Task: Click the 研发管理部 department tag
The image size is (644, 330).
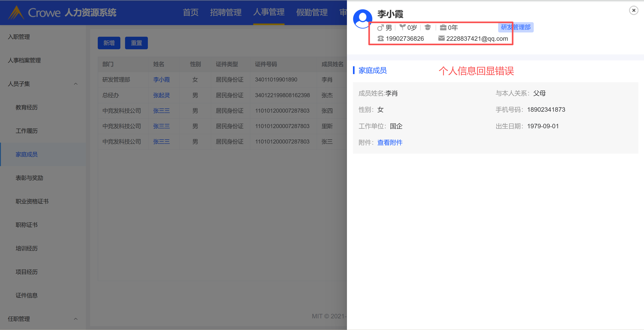Action: [x=516, y=27]
